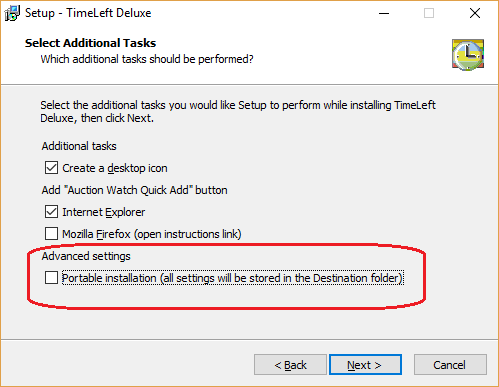Click the 'Create a desktop icon' label text
The height and width of the screenshot is (387, 499).
[x=115, y=168]
